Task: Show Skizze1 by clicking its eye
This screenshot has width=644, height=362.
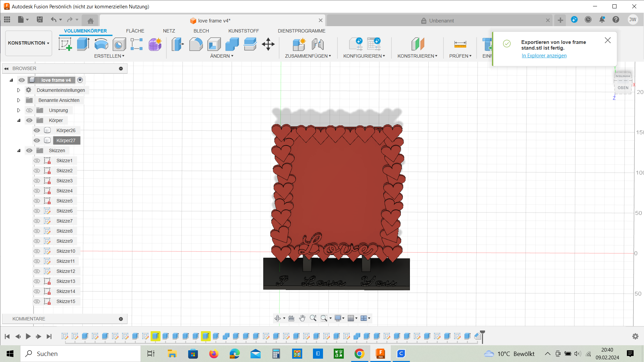Action: coord(37,161)
